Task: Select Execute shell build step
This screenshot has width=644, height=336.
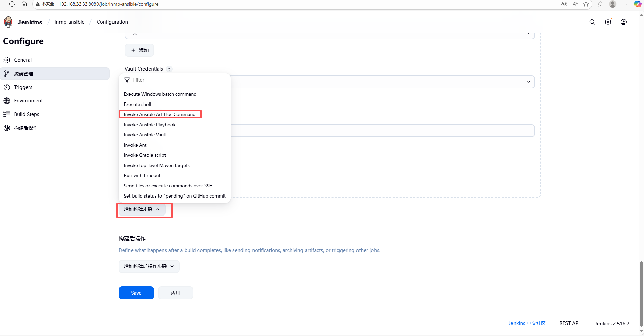Action: point(174,104)
